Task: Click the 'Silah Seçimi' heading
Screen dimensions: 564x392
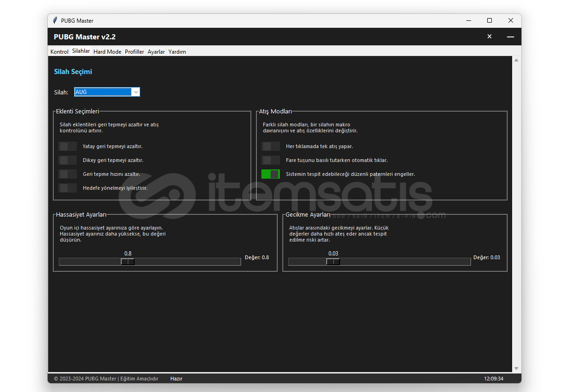Action: [73, 72]
